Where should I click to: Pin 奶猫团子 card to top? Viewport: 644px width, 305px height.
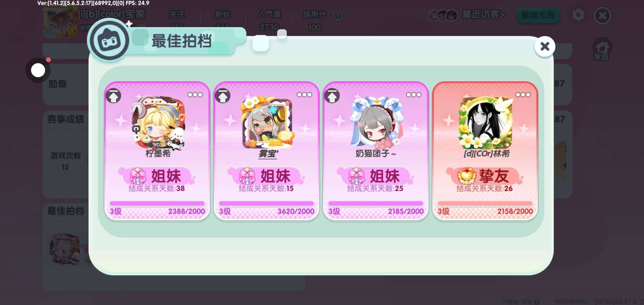coord(332,96)
